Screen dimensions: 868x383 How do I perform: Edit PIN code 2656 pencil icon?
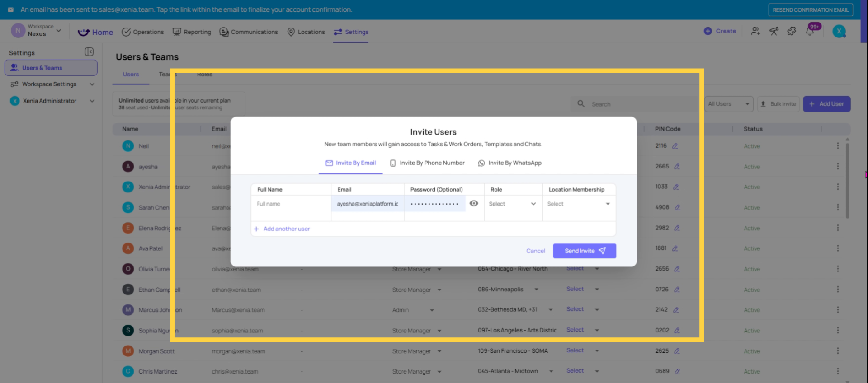(677, 269)
